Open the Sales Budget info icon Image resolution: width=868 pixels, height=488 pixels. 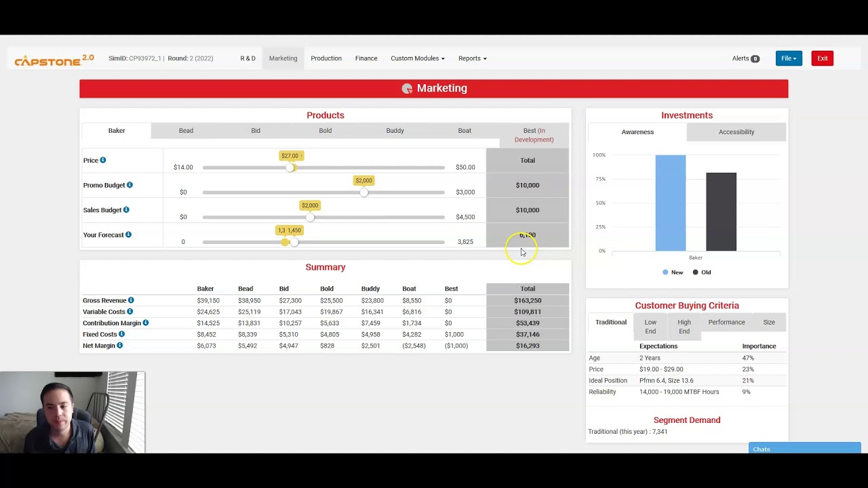pos(126,210)
